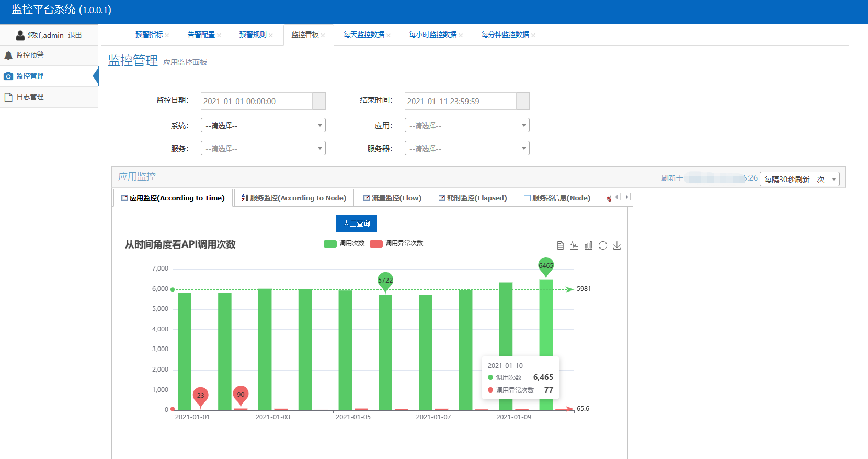
Task: Click the 5981 average line label
Action: tap(584, 289)
